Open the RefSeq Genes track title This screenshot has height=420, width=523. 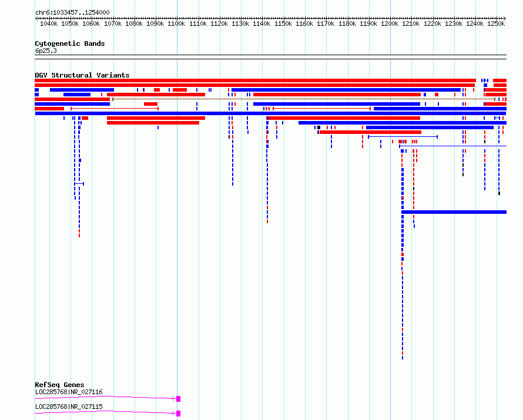[x=59, y=385]
